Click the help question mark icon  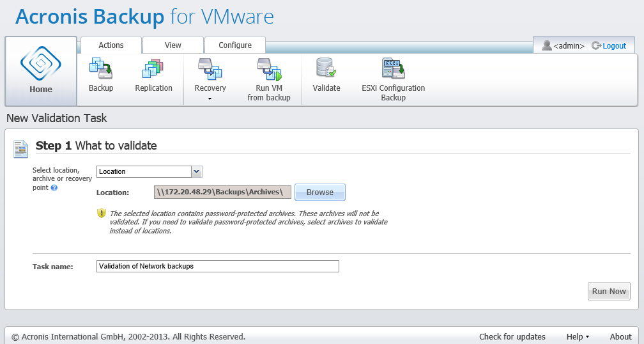click(54, 188)
